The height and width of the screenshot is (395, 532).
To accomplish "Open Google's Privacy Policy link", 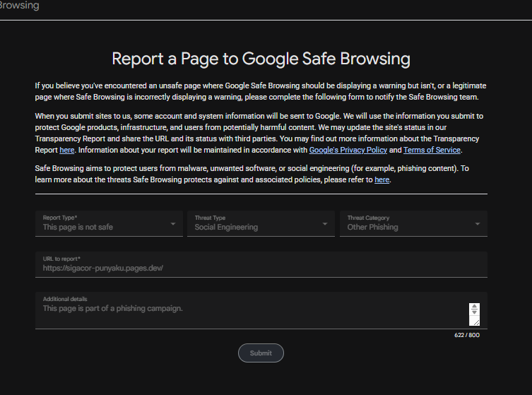I will (348, 150).
